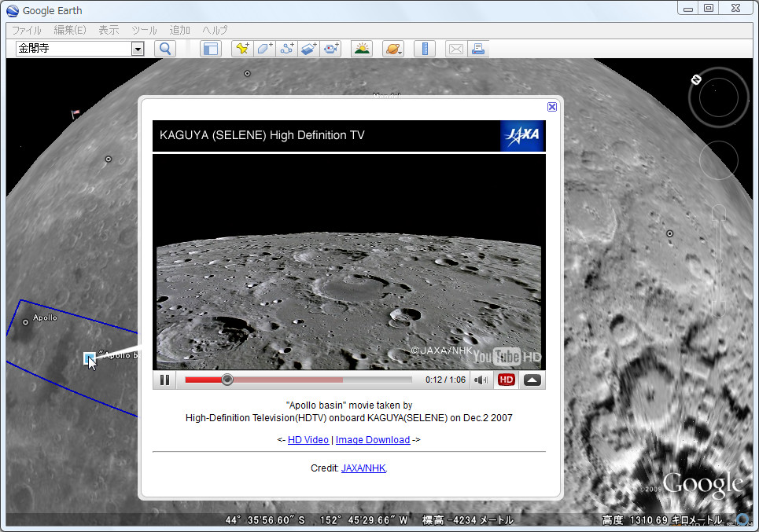Select the add polygon tool

[264, 49]
